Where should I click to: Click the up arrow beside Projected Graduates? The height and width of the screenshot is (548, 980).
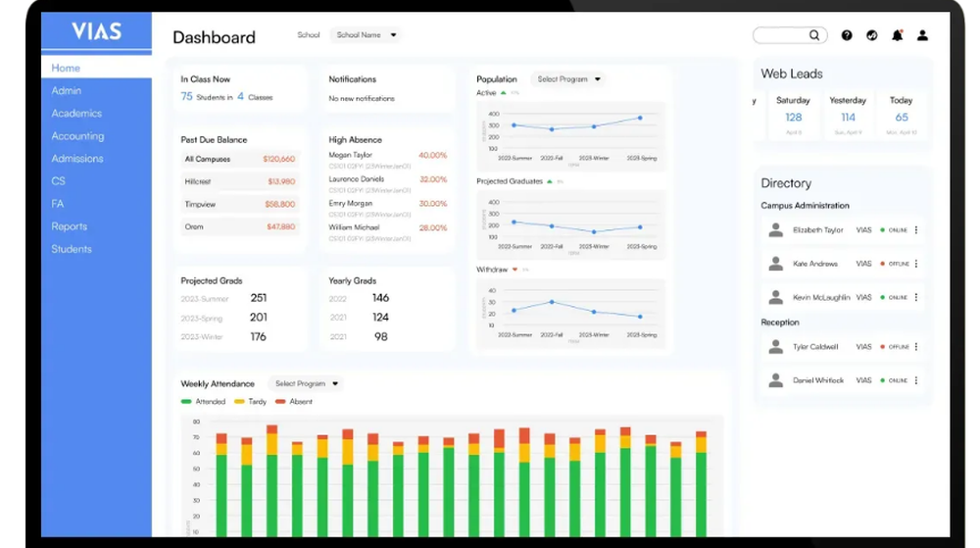550,181
